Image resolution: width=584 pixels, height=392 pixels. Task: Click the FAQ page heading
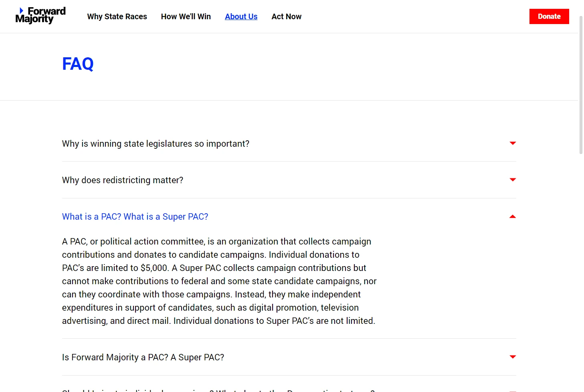78,64
